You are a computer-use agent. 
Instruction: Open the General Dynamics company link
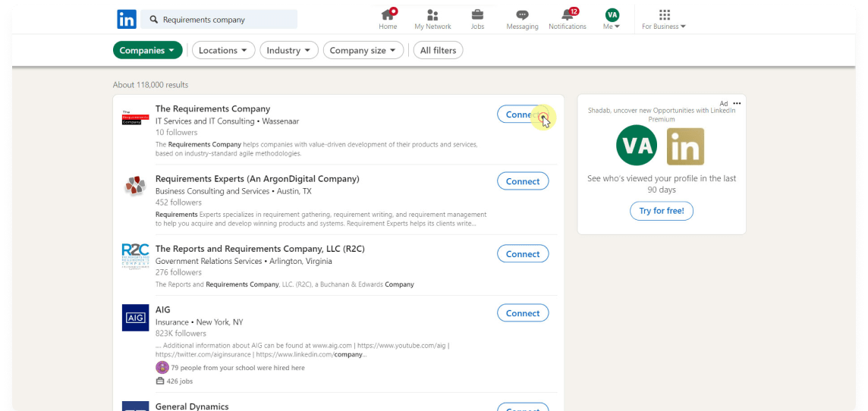point(191,406)
